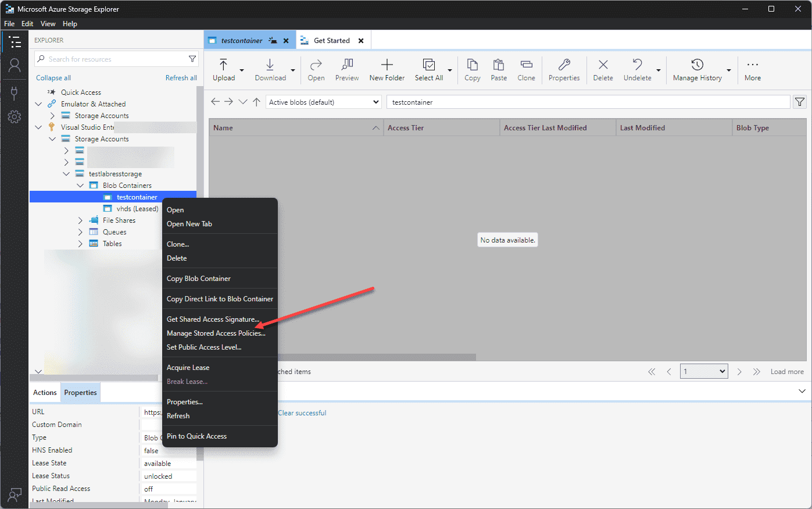Screen dimensions: 812x509
Task: Open the Connect plug icon in the sidebar
Action: (15, 93)
